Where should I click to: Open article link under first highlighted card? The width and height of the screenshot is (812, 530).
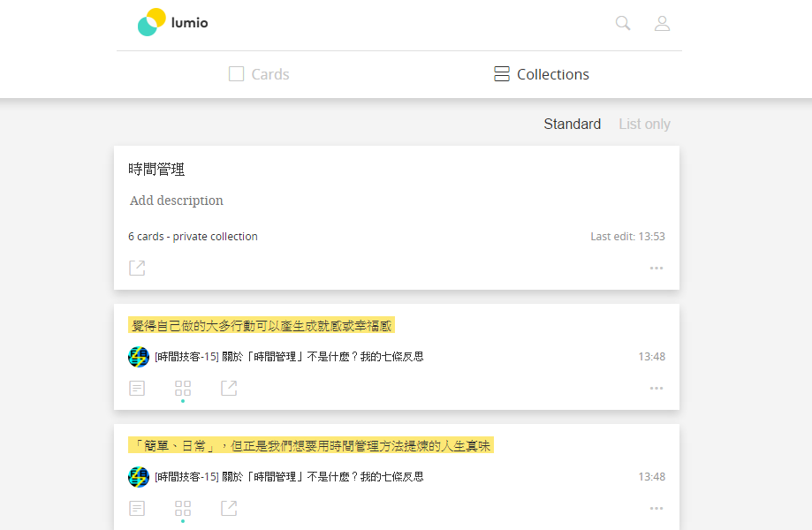289,357
